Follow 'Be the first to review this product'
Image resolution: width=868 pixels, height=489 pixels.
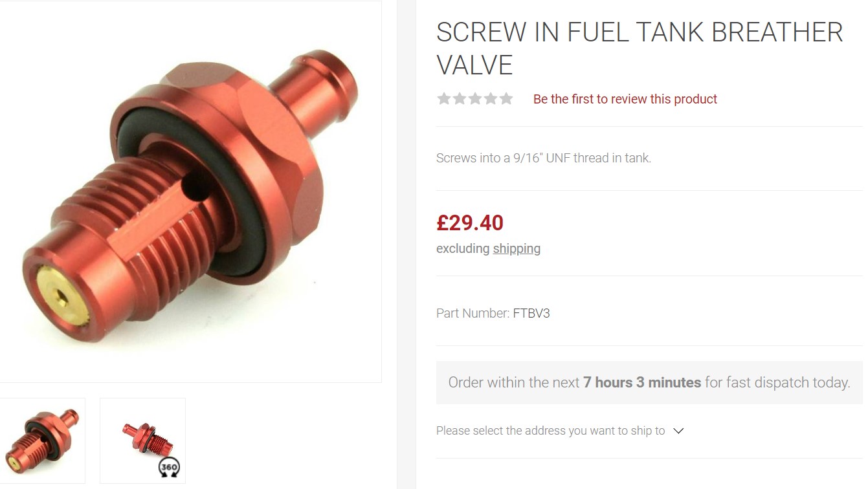pos(625,99)
